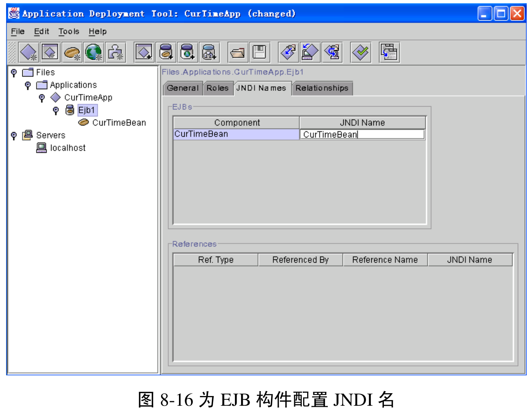
Task: Click the Add Resource Adapter RAR icon
Action: click(x=209, y=52)
